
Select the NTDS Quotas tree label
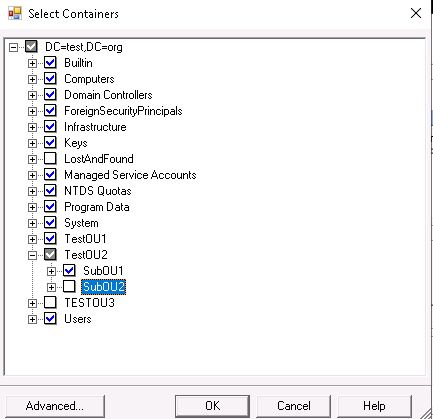pos(98,191)
